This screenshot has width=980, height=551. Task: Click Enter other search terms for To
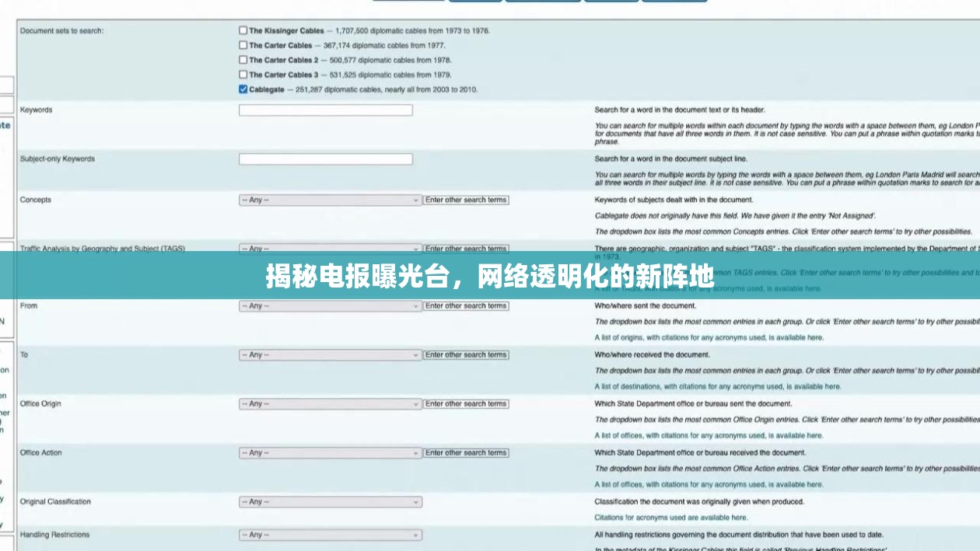tap(466, 355)
